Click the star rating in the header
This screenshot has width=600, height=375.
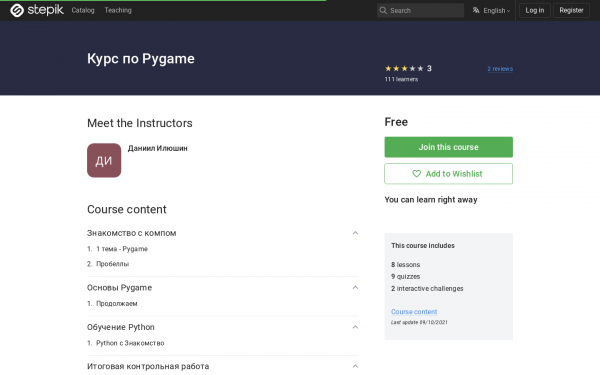pyautogui.click(x=404, y=68)
